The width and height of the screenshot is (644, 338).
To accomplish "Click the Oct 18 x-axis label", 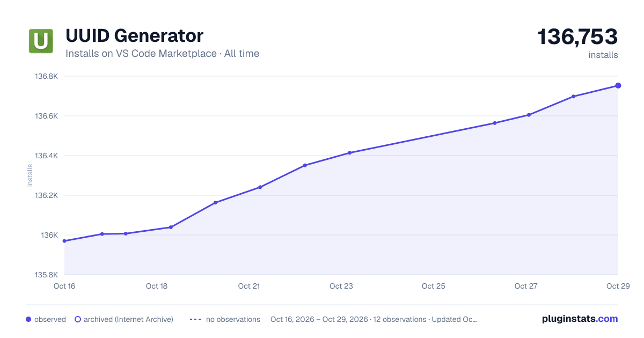I will pyautogui.click(x=157, y=286).
